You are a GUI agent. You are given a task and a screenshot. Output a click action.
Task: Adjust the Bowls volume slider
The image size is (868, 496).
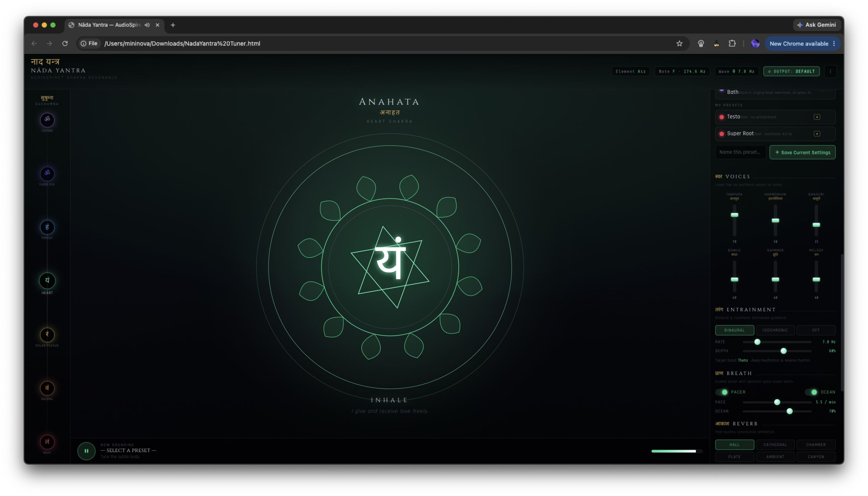(x=734, y=277)
